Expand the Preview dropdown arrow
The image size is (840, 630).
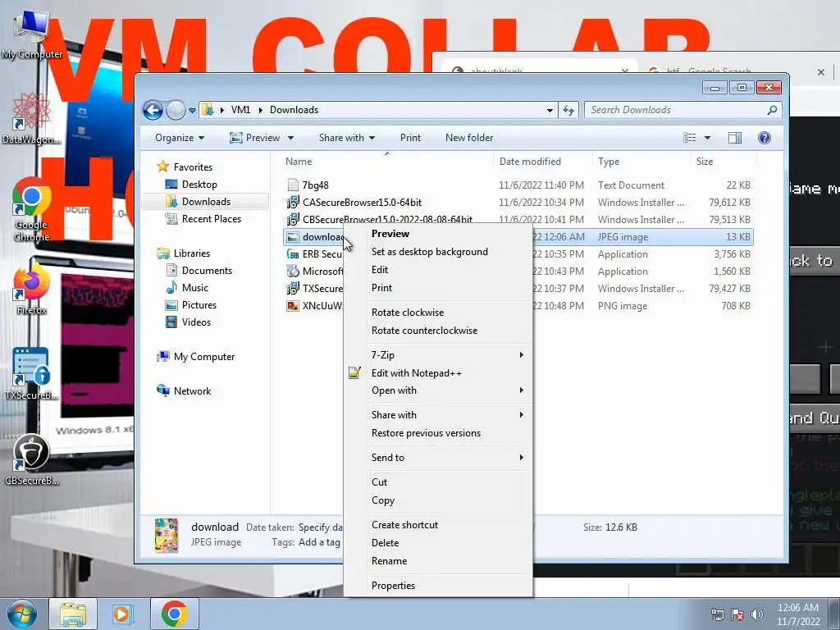[x=290, y=138]
